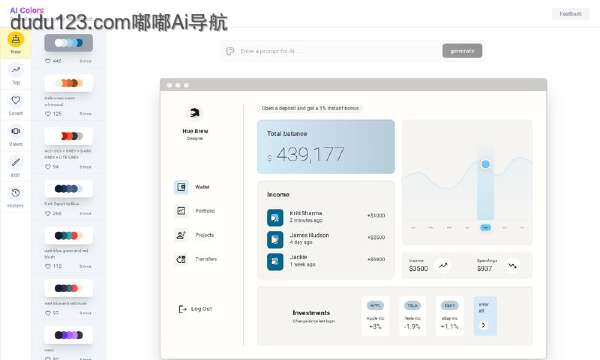The width and height of the screenshot is (600, 360).
Task: Like the palette with 445 hearts
Action: tap(48, 61)
